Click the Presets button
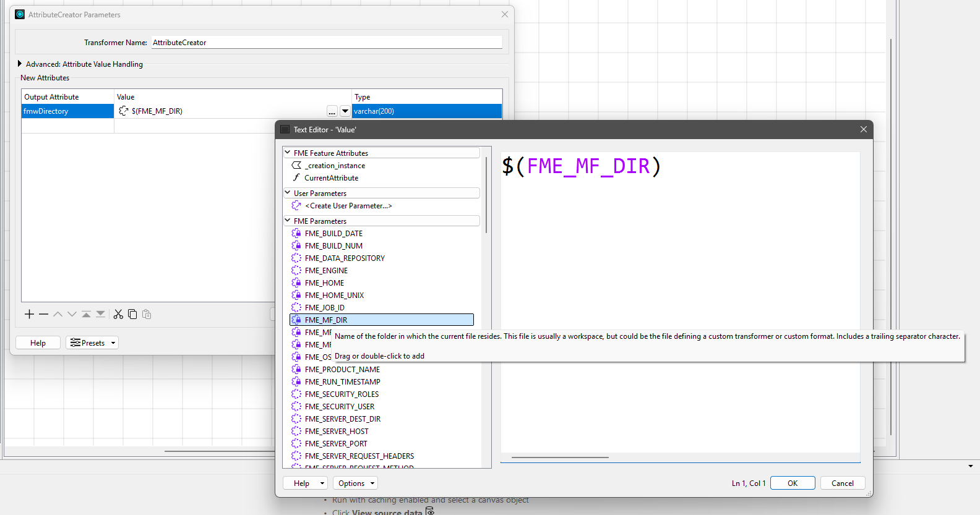 point(92,343)
